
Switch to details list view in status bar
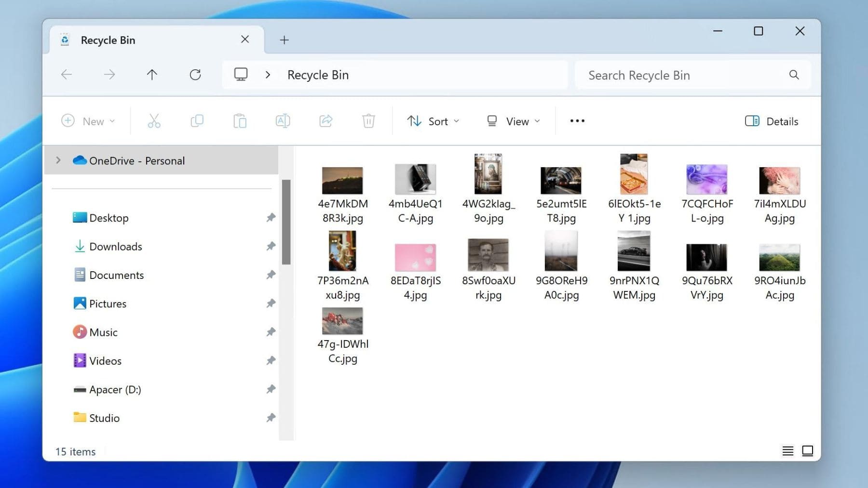click(788, 451)
